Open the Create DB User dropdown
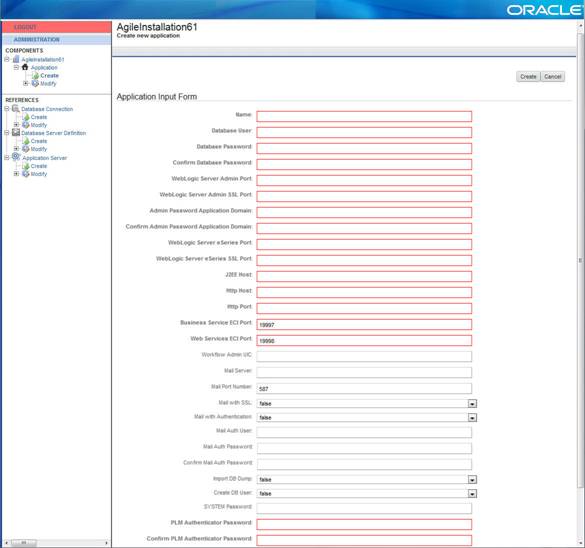 pos(472,494)
